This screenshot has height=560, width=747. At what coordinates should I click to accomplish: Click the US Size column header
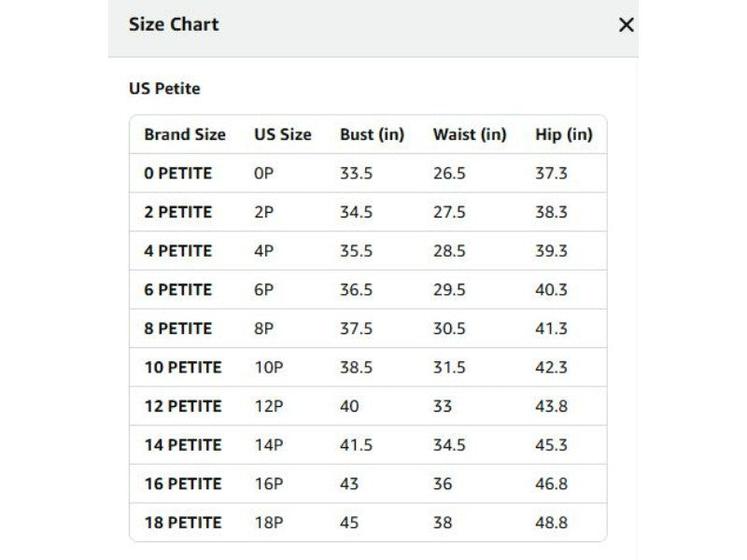click(x=283, y=134)
